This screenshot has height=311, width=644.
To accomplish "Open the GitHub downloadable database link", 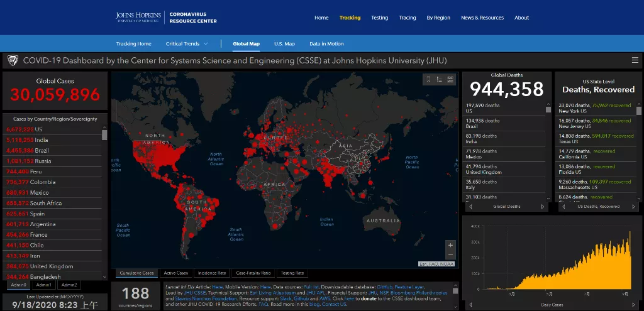I will (x=384, y=286).
